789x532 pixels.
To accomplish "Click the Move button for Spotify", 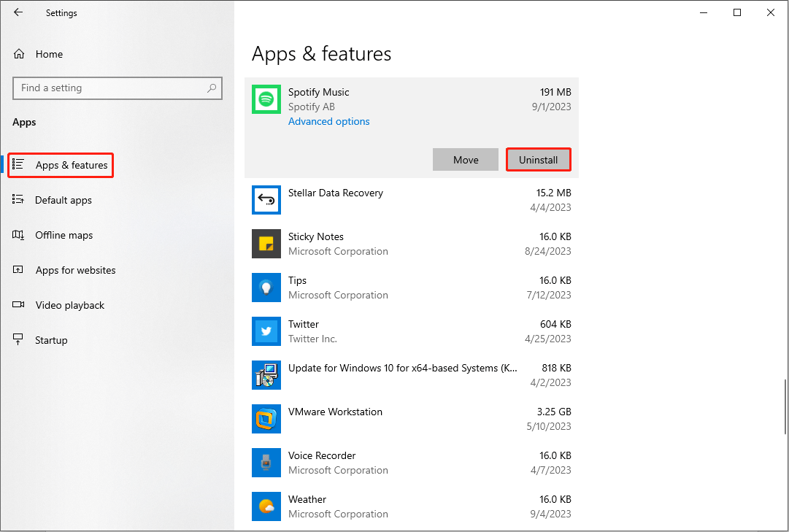I will pos(466,160).
